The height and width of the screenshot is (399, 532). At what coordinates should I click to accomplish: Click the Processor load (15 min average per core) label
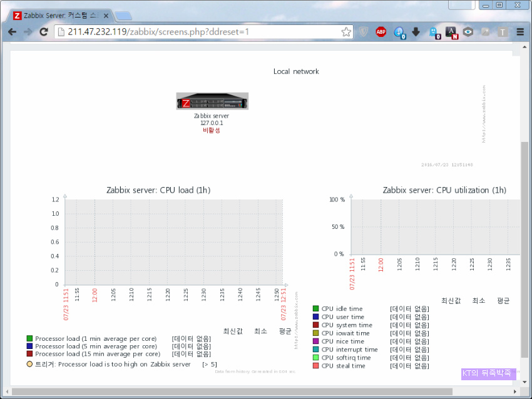[x=98, y=354]
